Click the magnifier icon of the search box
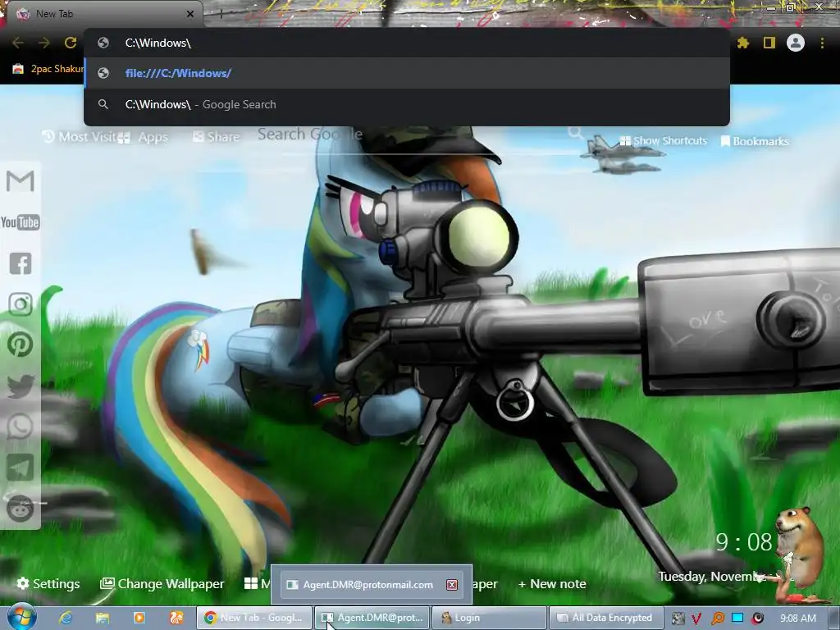Viewport: 840px width, 630px height. click(575, 132)
